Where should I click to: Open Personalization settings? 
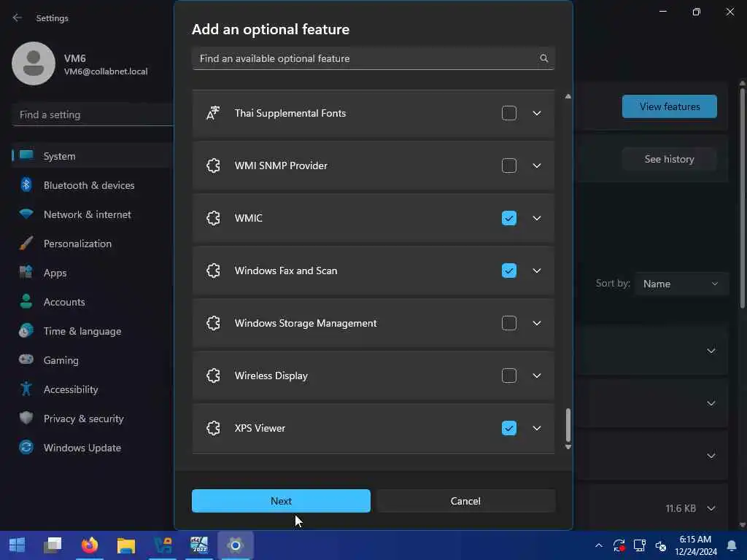click(93, 244)
